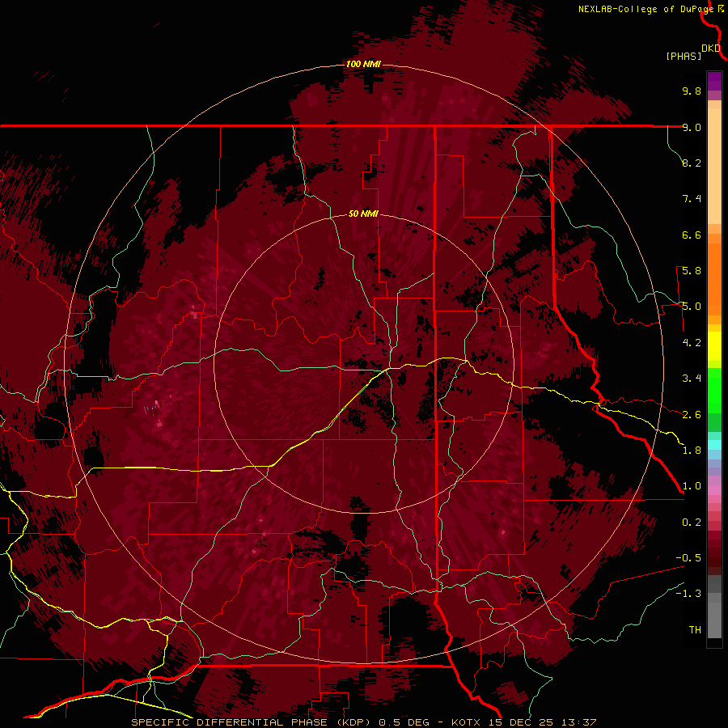Select the 7.4 value on the scale
728x728 pixels.
692,199
